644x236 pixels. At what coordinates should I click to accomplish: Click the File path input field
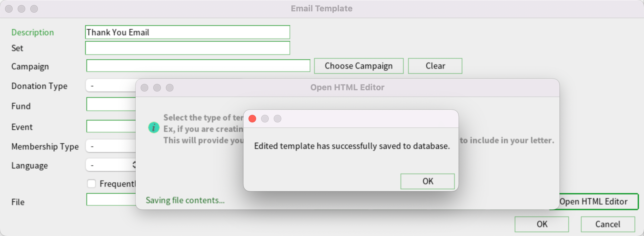tap(111, 199)
